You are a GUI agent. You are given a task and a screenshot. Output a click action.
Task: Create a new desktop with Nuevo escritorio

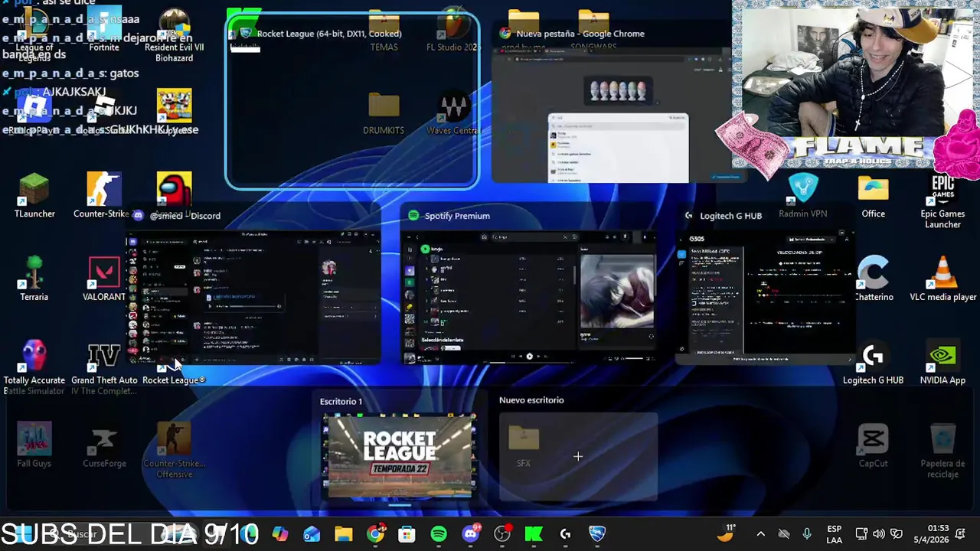578,456
